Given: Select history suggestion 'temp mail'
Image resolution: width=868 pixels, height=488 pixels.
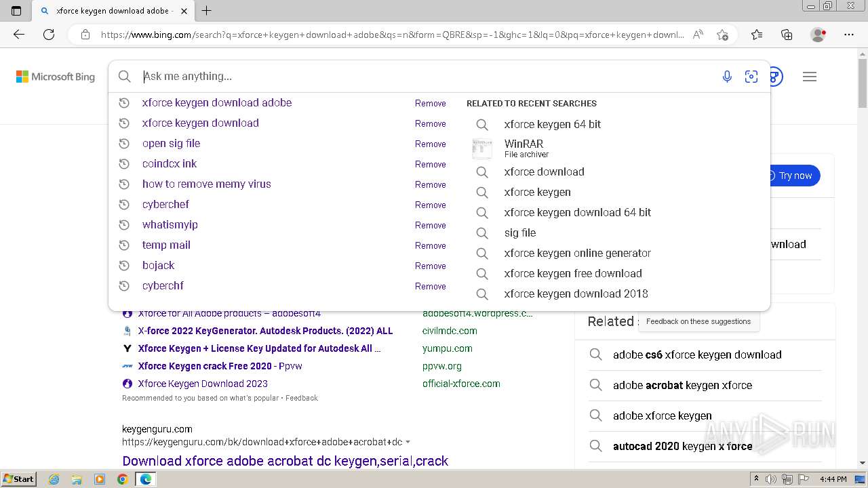Looking at the screenshot, I should (x=166, y=245).
